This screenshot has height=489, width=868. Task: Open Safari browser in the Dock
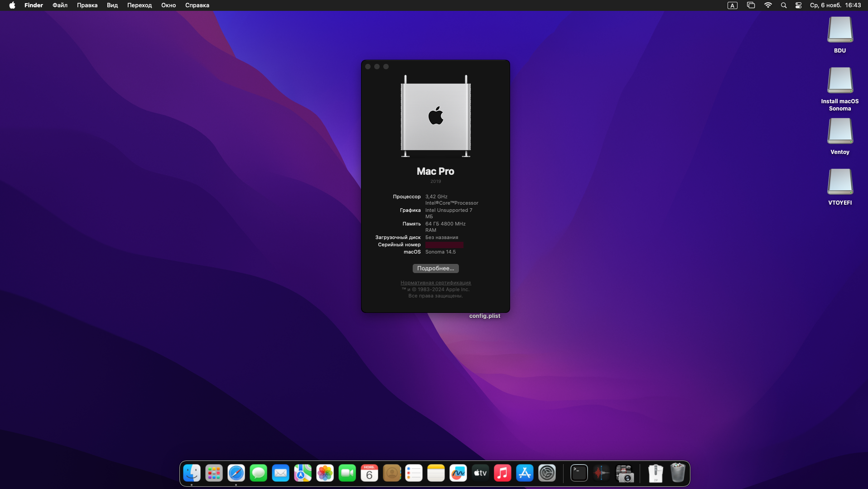pyautogui.click(x=236, y=473)
